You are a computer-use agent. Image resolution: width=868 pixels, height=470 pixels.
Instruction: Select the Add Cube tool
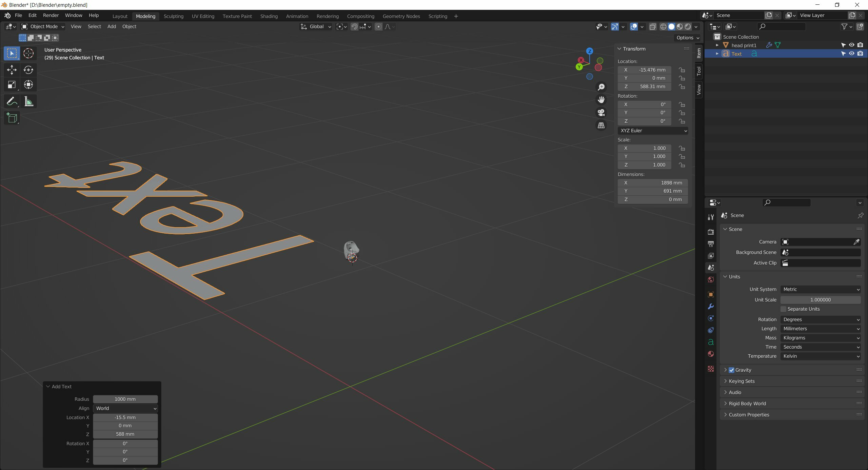pyautogui.click(x=12, y=118)
